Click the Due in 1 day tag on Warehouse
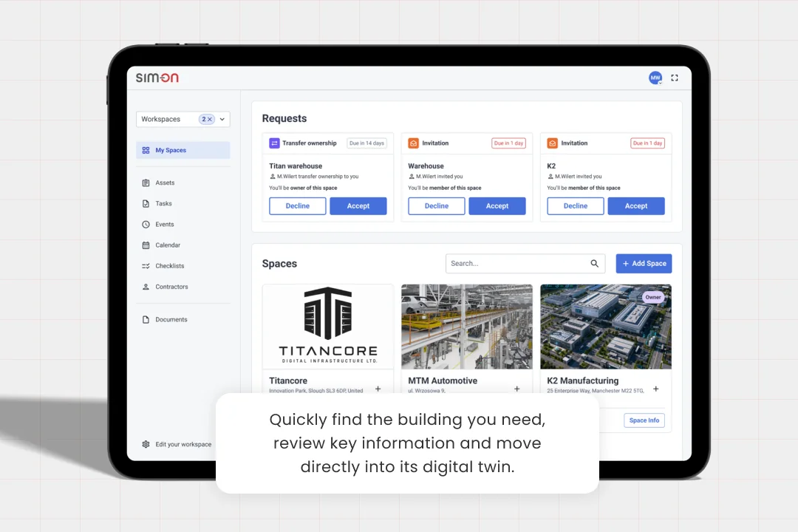This screenshot has height=532, width=798. (508, 143)
